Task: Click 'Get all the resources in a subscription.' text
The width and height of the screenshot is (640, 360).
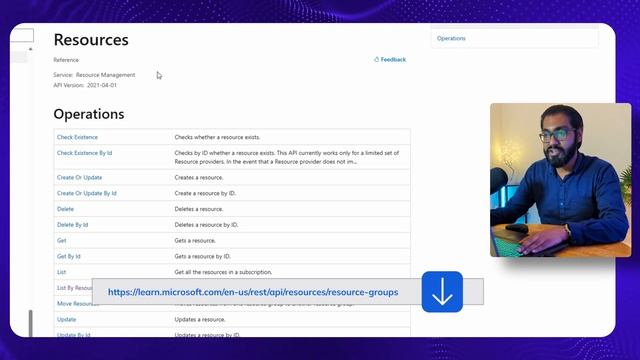Action: (x=223, y=272)
